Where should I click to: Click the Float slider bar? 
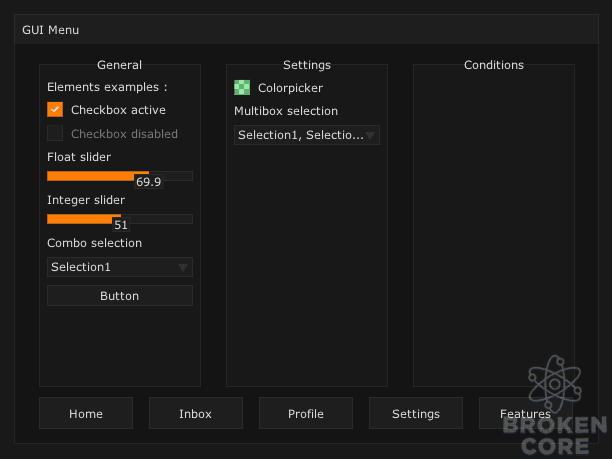click(120, 176)
